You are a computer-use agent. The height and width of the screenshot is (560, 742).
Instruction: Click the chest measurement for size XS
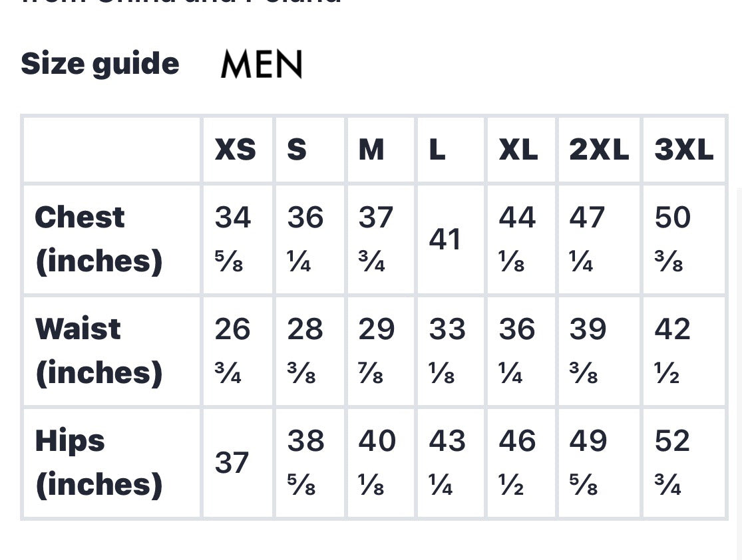tap(233, 239)
